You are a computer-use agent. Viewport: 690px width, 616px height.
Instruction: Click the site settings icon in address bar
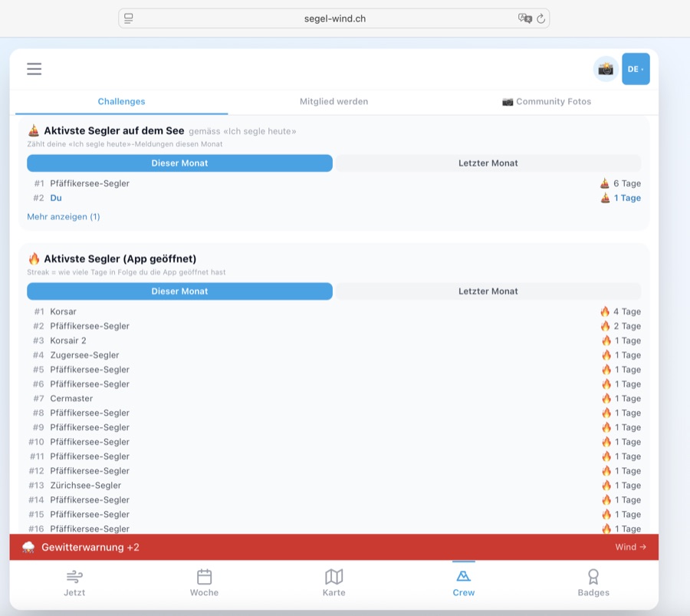129,18
